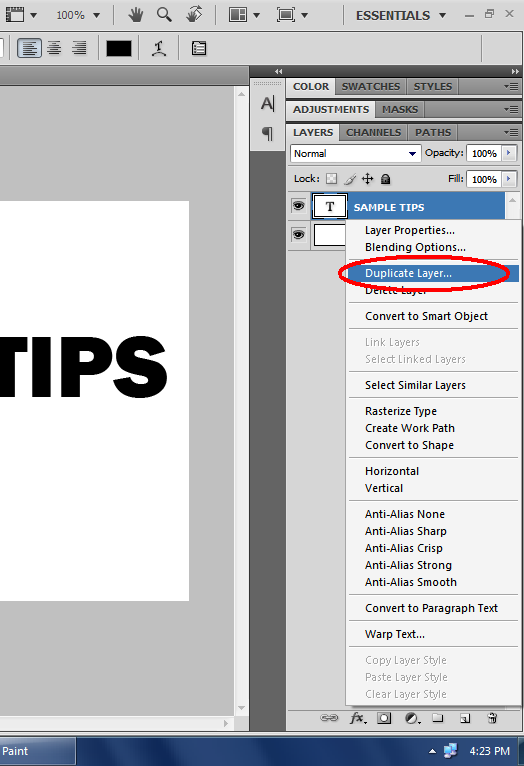Screen dimensions: 524x766
Task: Center align the text
Action: [54, 48]
